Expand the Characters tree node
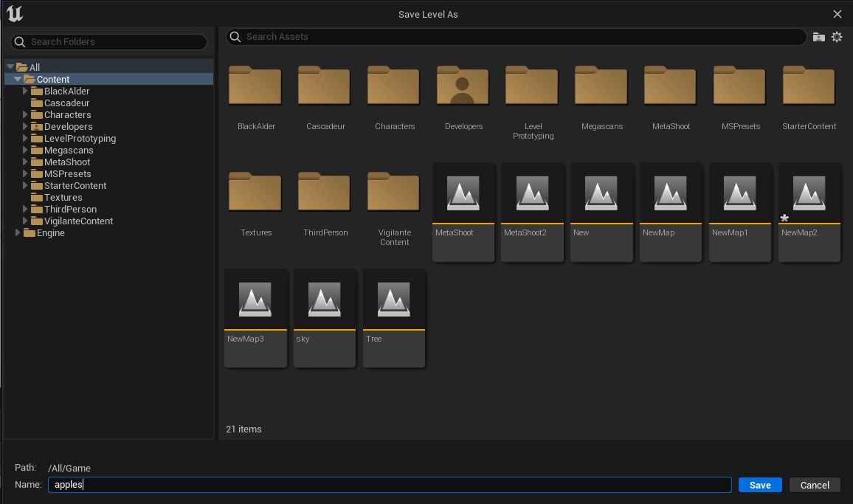Viewport: 853px width, 504px height. point(25,114)
